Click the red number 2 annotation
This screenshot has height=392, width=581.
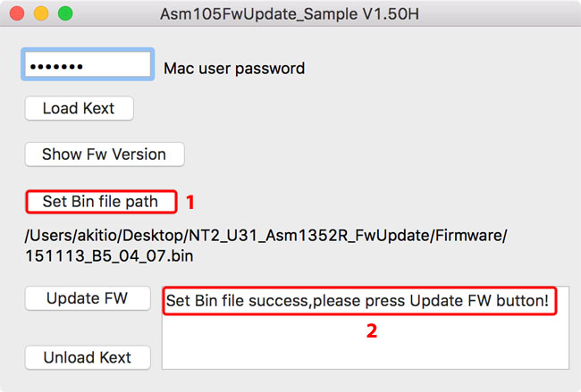tap(371, 330)
